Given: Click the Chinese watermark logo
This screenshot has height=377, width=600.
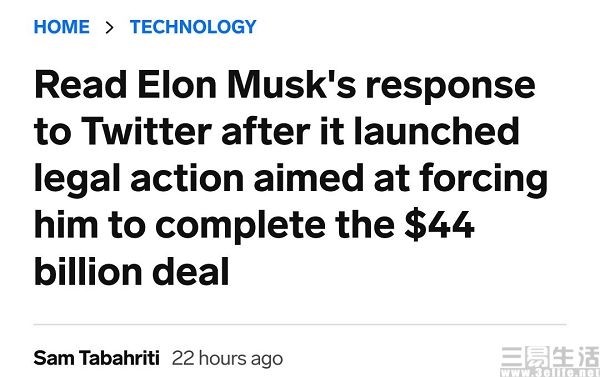Looking at the screenshot, I should [x=550, y=357].
